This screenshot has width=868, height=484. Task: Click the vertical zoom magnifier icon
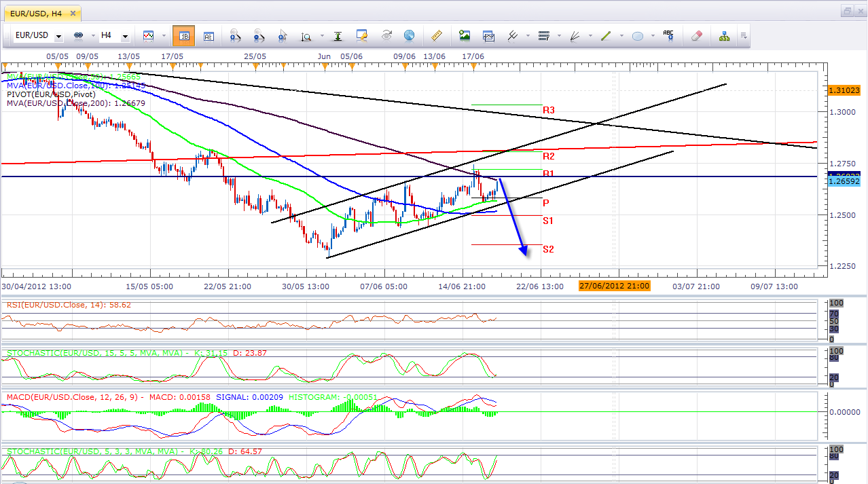pos(306,36)
